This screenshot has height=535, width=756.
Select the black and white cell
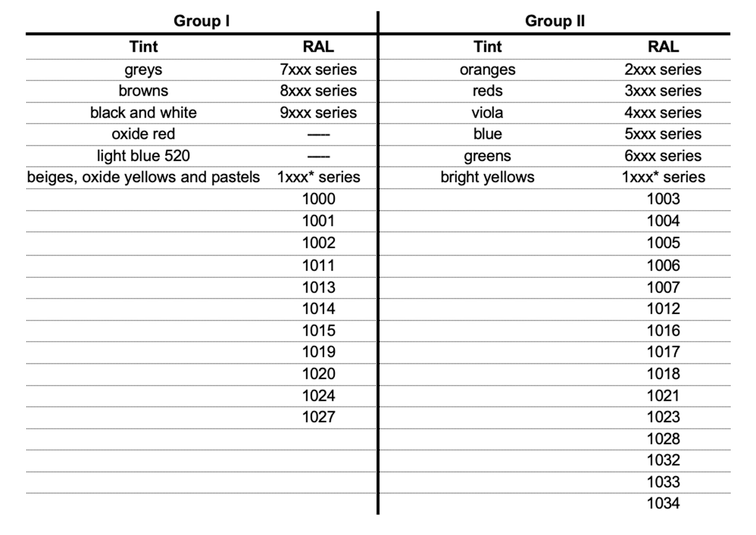click(x=143, y=112)
